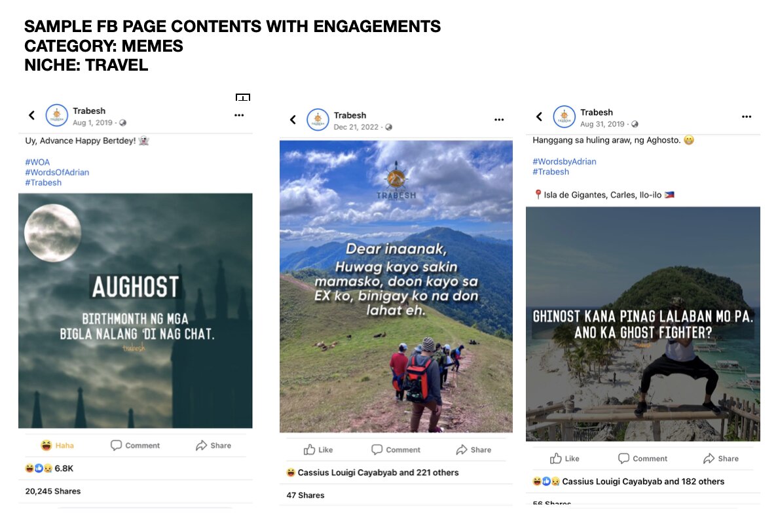Go back from the Aug 31, 2019 post
Viewport: 778px width, 532px height.
pos(540,116)
